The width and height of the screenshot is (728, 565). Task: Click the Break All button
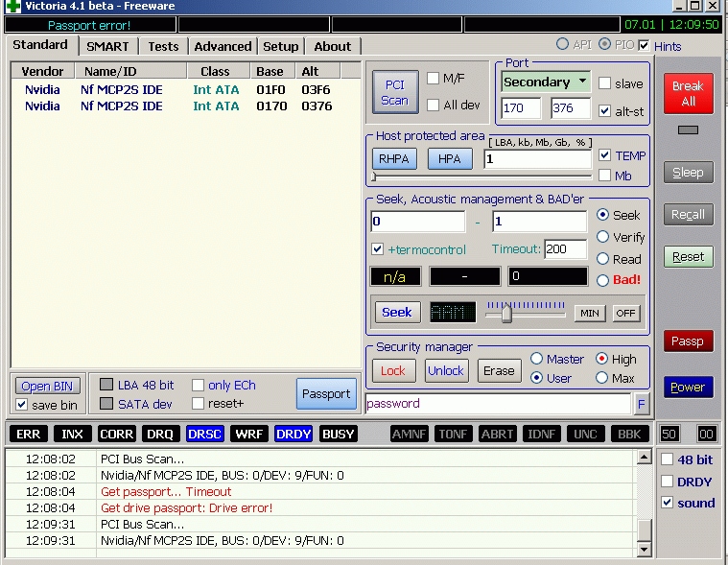tap(688, 93)
